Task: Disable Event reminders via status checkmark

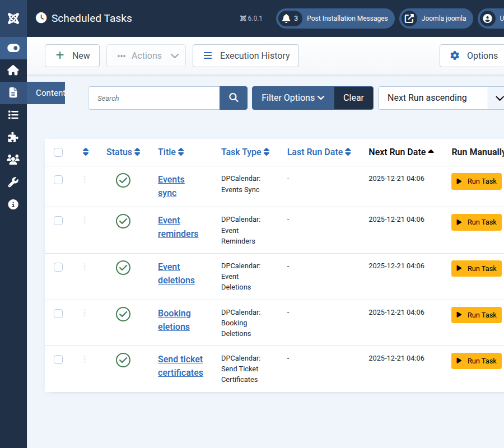Action: coord(123,221)
